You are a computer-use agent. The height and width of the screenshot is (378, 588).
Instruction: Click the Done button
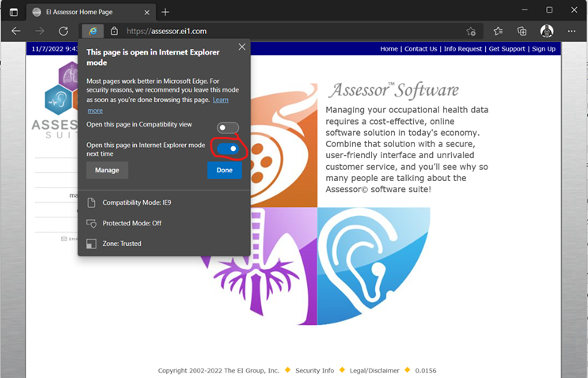click(x=224, y=170)
